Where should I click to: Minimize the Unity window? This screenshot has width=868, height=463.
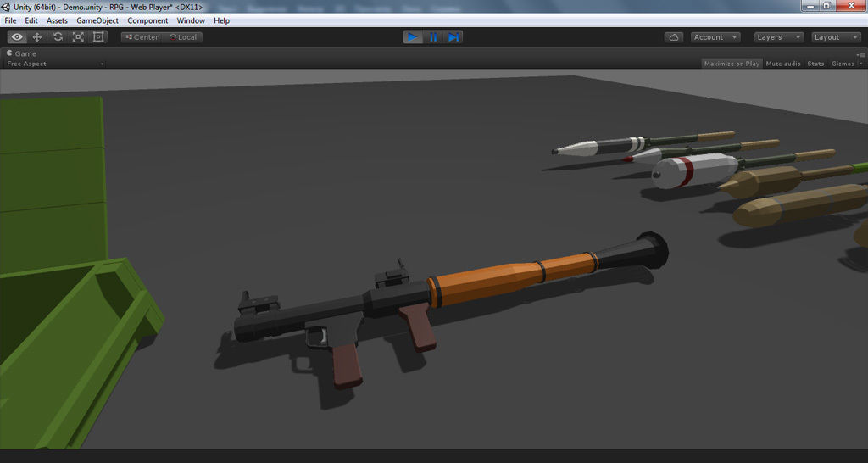coord(810,6)
